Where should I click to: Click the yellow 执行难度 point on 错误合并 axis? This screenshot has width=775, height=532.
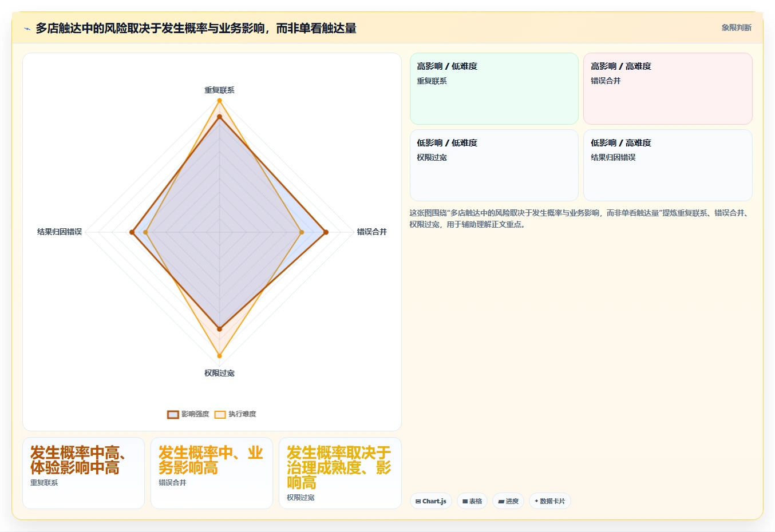pos(302,232)
